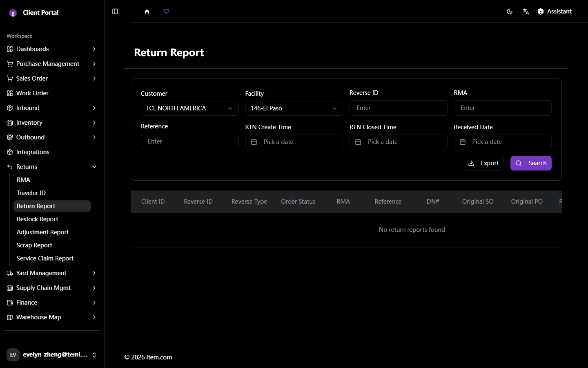
Task: Open Adjustment Report
Action: tap(52, 232)
